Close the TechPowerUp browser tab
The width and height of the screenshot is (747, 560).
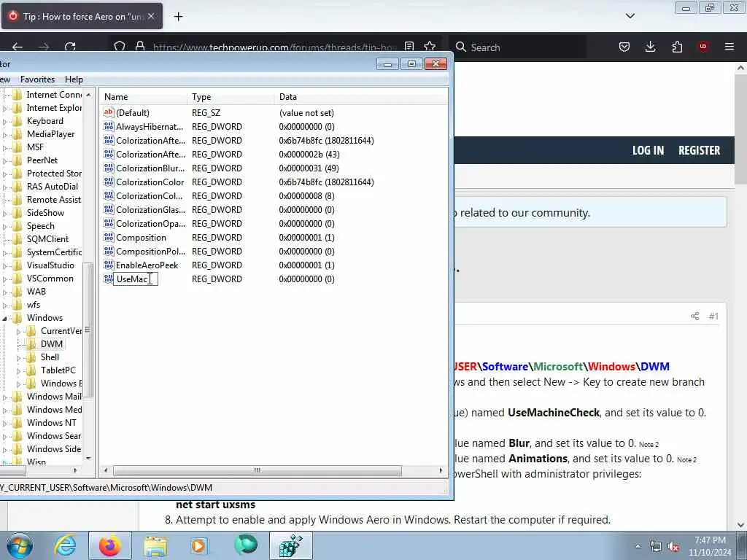(x=151, y=16)
